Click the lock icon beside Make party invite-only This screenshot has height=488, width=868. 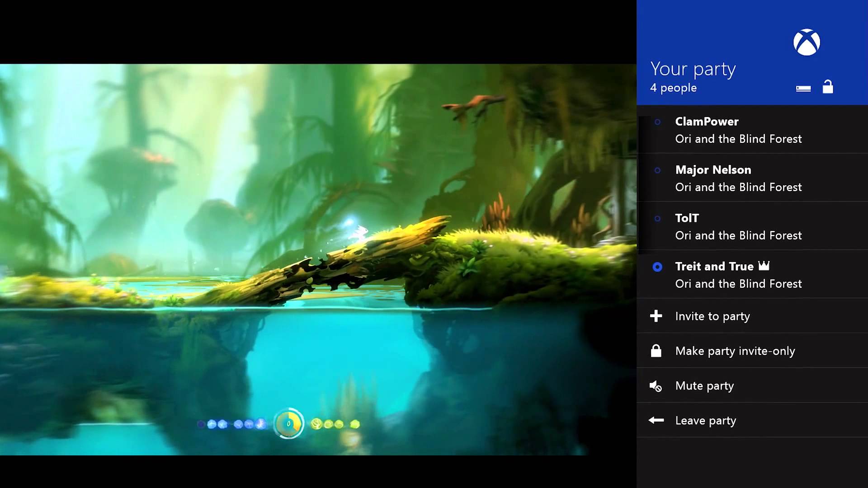pos(656,351)
